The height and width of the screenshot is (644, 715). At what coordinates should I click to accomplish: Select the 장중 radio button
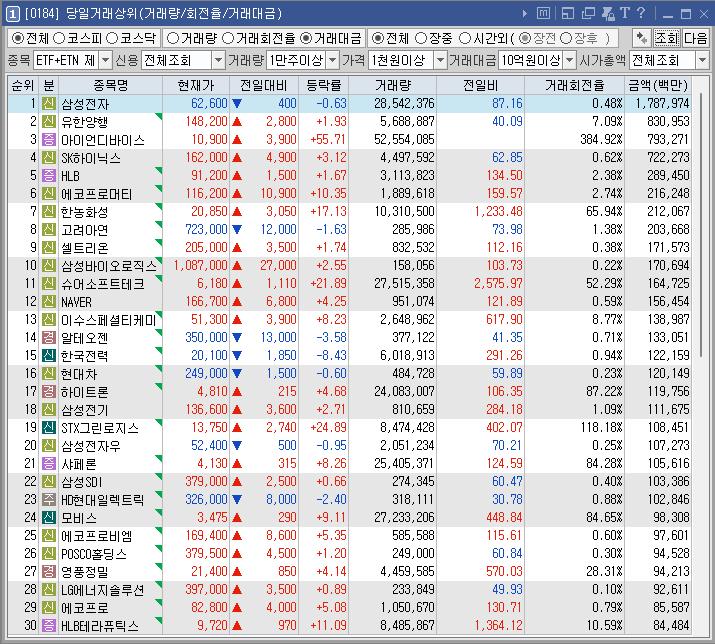pyautogui.click(x=421, y=38)
